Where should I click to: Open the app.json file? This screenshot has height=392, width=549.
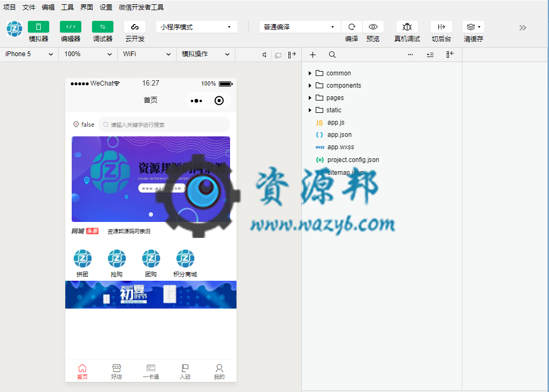pyautogui.click(x=334, y=135)
